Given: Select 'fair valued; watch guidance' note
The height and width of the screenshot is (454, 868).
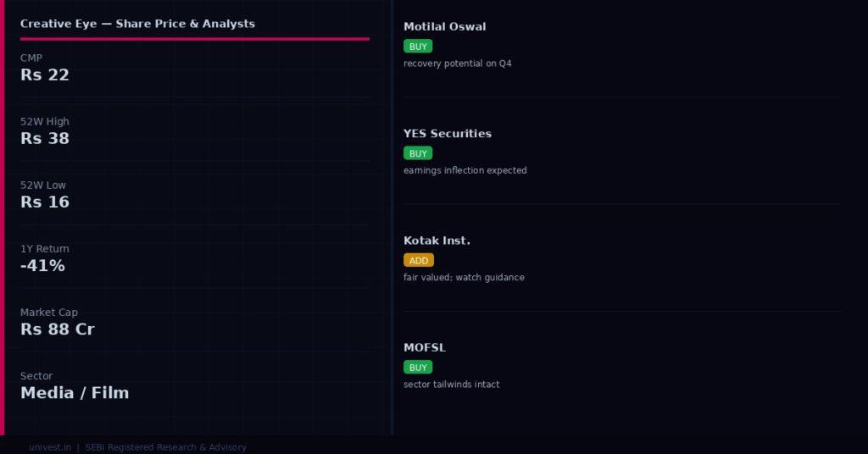Looking at the screenshot, I should pos(464,278).
